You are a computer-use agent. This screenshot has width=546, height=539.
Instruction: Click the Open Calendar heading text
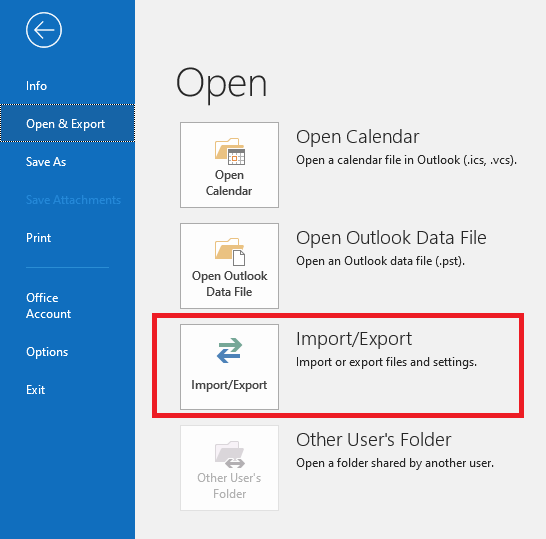358,136
